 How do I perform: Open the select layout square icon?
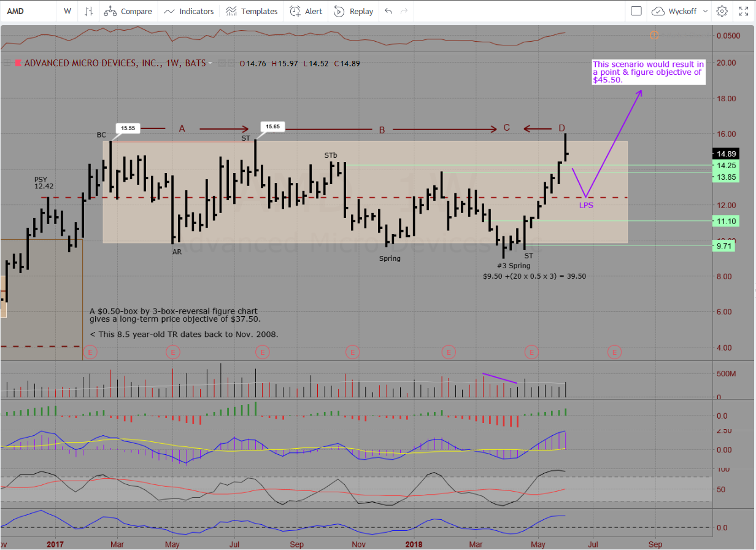[x=636, y=11]
